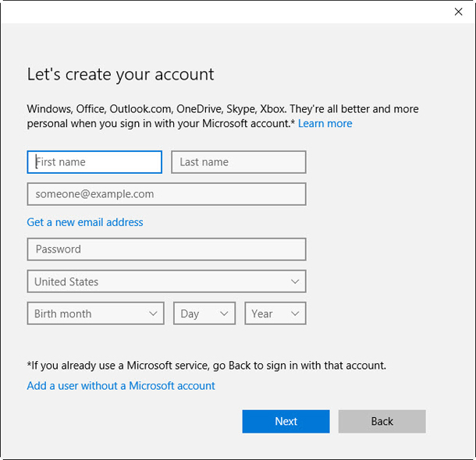Click into the Last name field
476x460 pixels.
[x=238, y=162]
